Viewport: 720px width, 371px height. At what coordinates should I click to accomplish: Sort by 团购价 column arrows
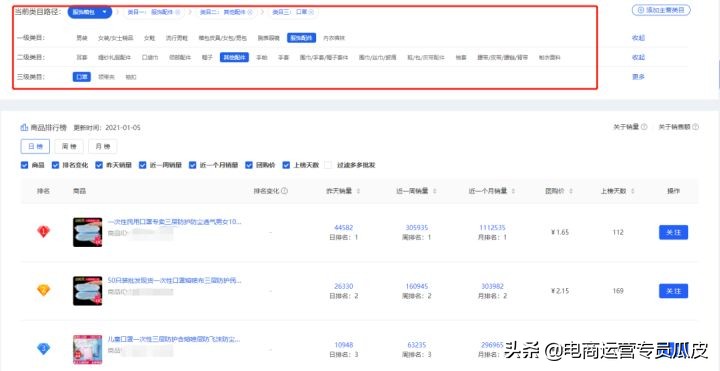(571, 191)
